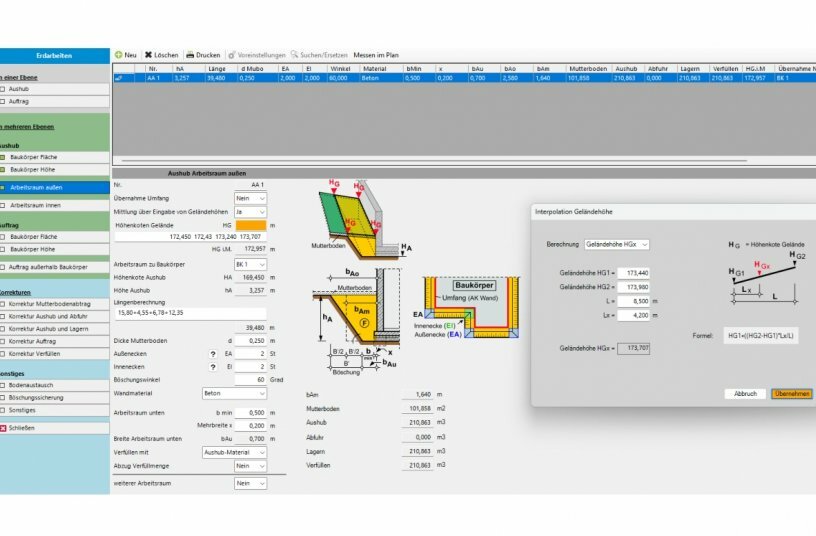Click the L length input field
816x536 pixels.
point(633,301)
